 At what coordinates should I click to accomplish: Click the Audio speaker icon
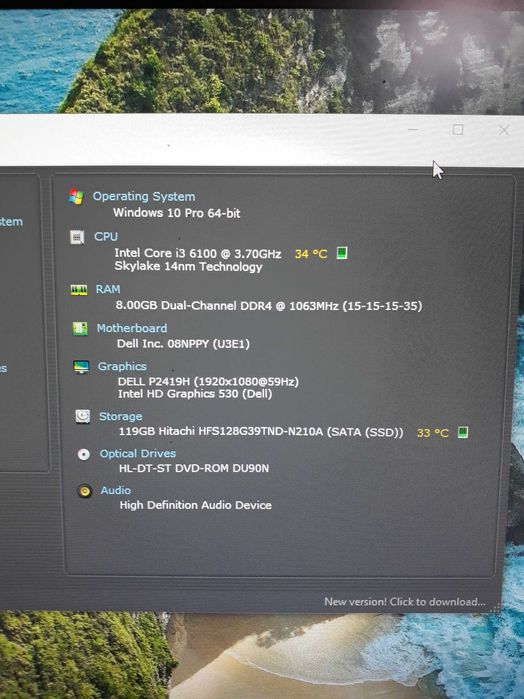[85, 491]
